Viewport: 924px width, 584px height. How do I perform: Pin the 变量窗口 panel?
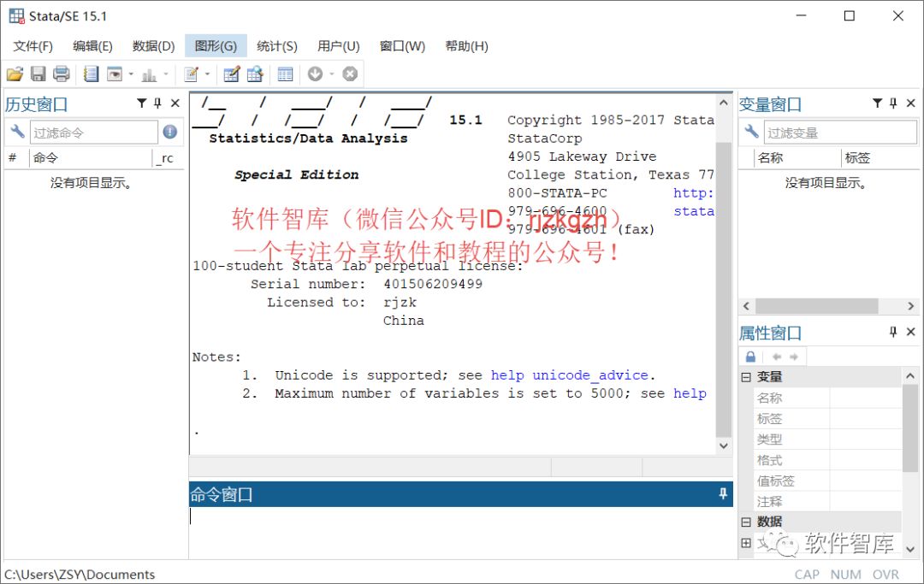[893, 103]
